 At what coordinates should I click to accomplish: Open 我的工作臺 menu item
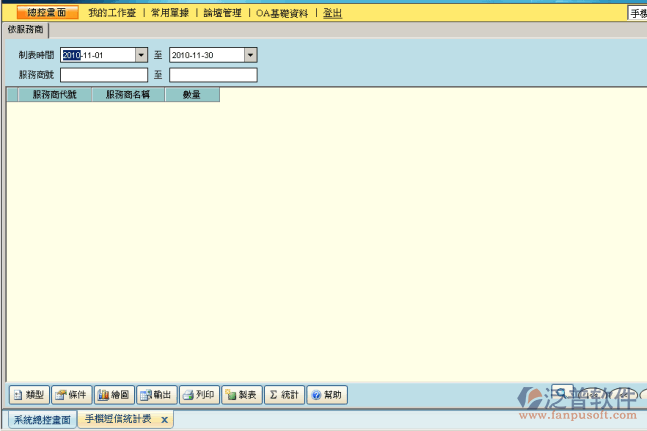112,13
